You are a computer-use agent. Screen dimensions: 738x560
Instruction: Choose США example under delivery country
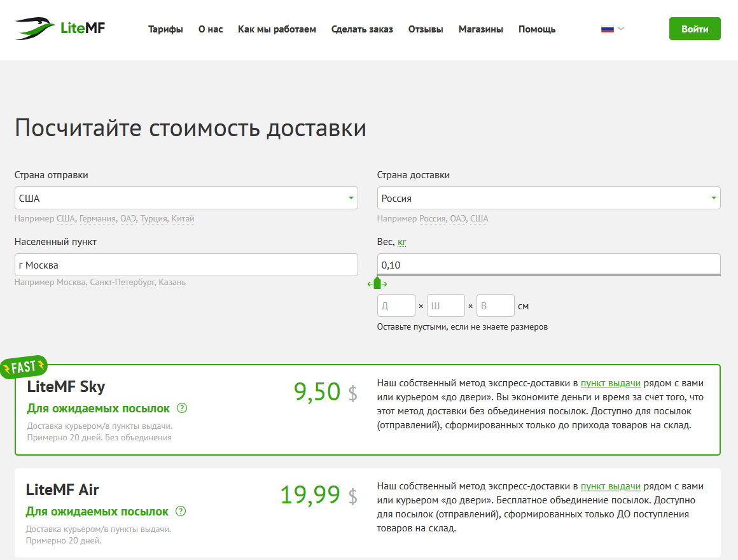(x=479, y=219)
